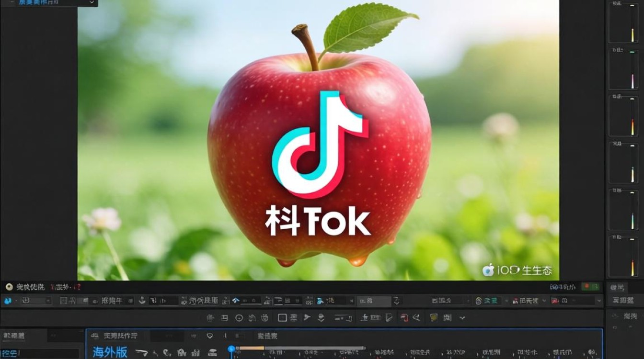Image resolution: width=644 pixels, height=359 pixels.
Task: Click the gem-shaped icon in the timeline panel header
Action: (x=209, y=336)
